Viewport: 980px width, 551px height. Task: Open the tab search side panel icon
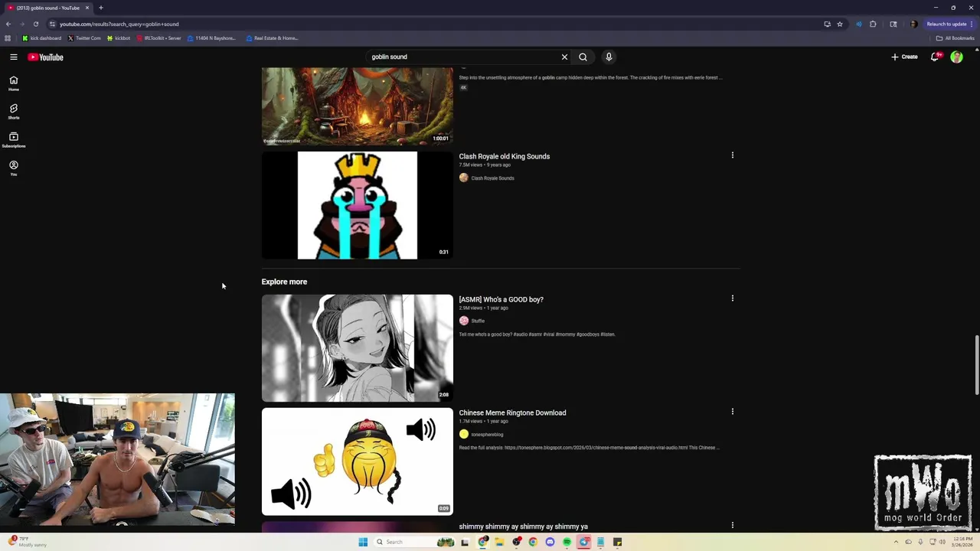[x=893, y=24]
